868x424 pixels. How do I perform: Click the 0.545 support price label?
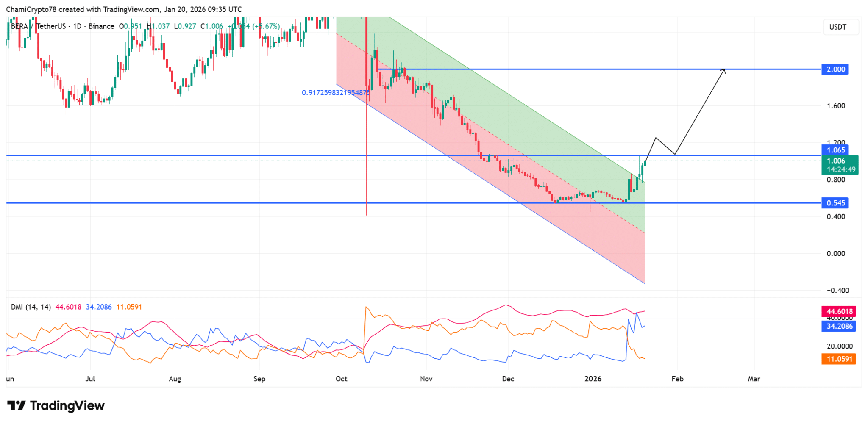[x=835, y=203]
